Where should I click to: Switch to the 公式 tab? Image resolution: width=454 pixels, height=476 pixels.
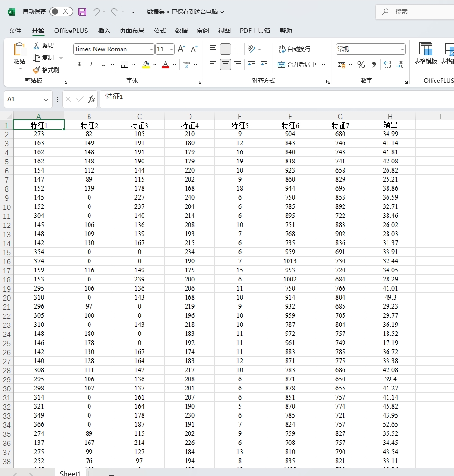coord(160,31)
